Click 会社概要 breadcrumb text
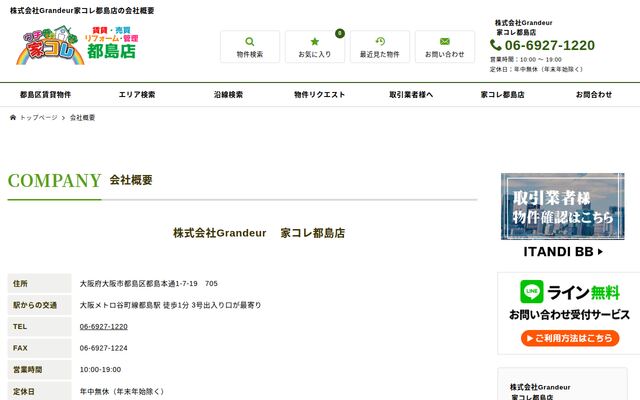The image size is (640, 400). 82,118
